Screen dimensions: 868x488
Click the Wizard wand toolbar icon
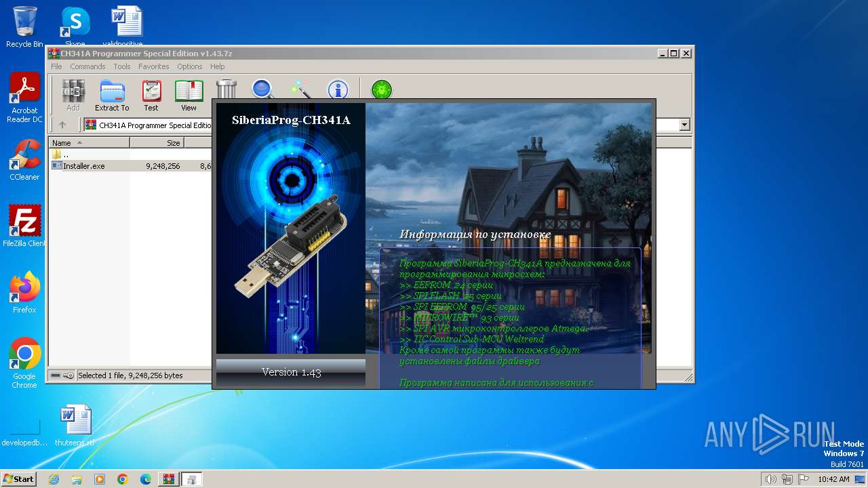point(300,89)
